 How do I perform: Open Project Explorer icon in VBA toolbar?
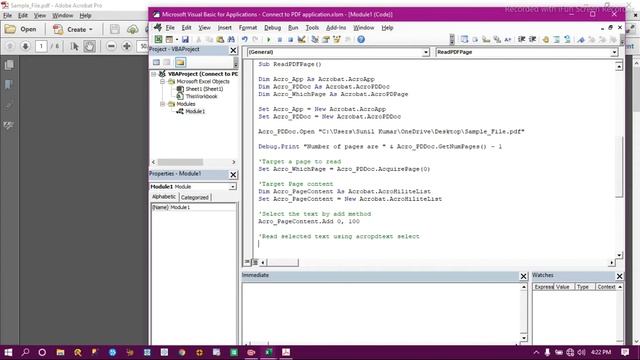[315, 40]
